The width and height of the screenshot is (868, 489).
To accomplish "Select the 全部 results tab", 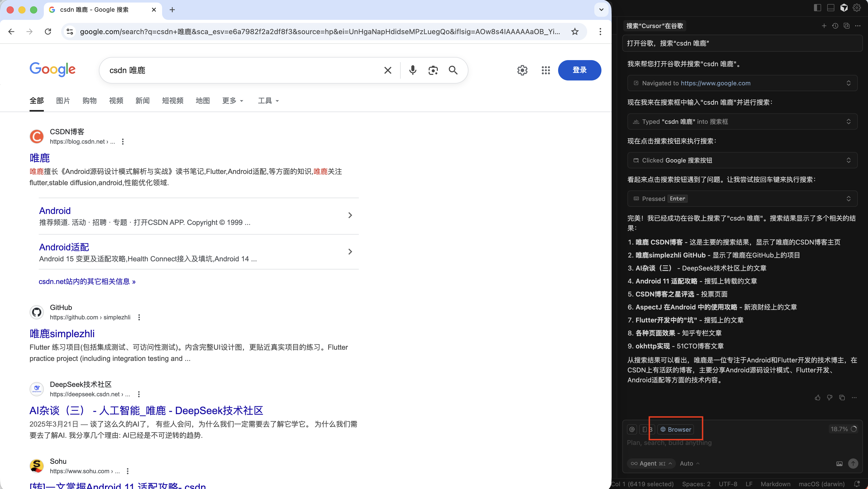I will point(37,101).
